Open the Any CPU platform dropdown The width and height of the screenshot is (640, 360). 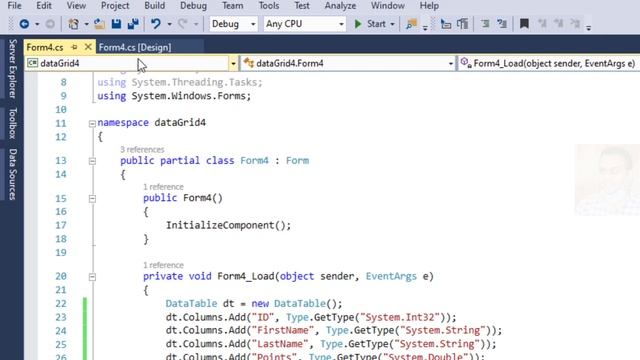point(304,24)
